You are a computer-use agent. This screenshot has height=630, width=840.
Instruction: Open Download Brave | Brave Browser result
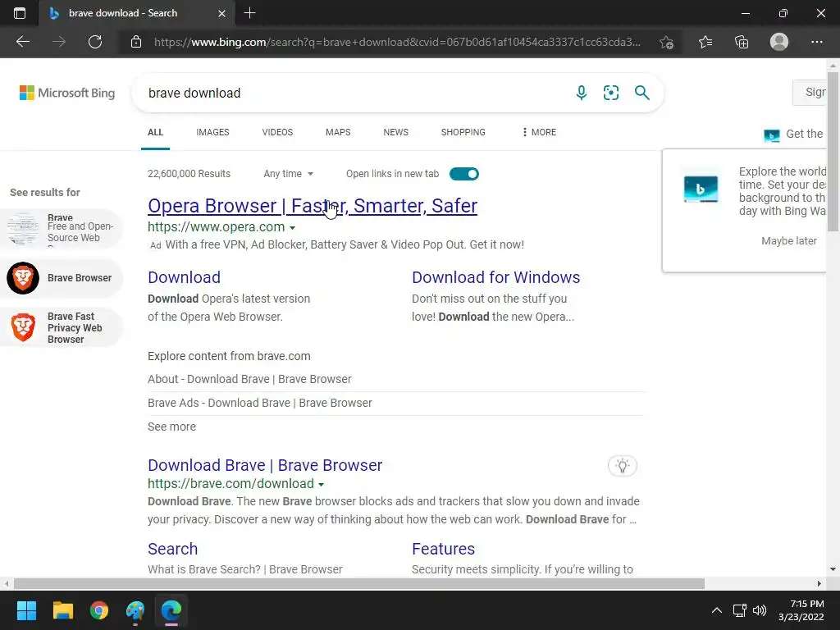(265, 465)
